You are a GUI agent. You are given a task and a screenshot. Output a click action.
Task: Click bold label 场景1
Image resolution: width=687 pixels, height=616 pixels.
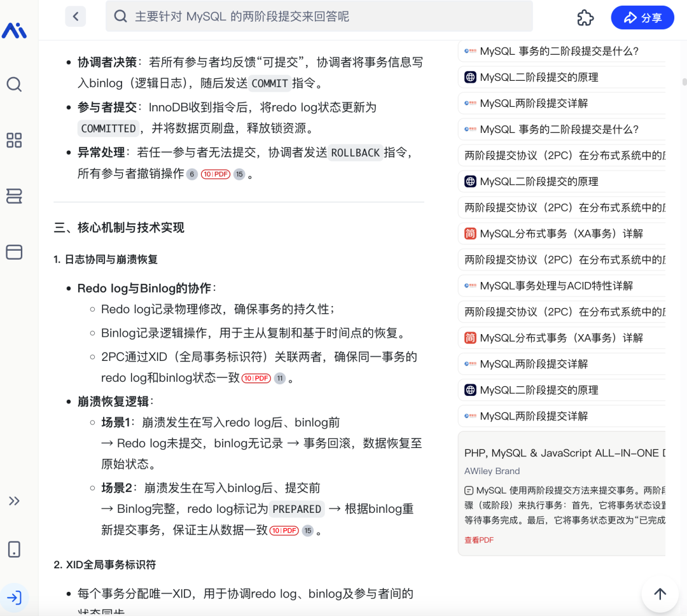(x=116, y=423)
